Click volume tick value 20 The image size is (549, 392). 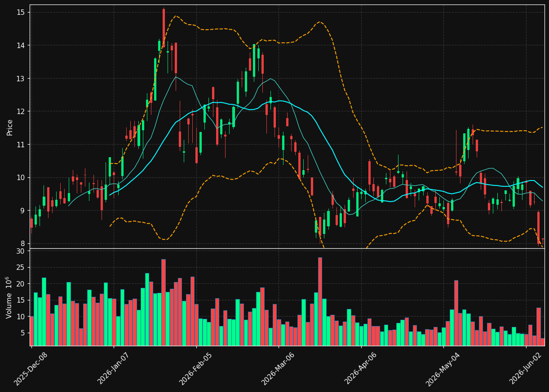tap(21, 284)
